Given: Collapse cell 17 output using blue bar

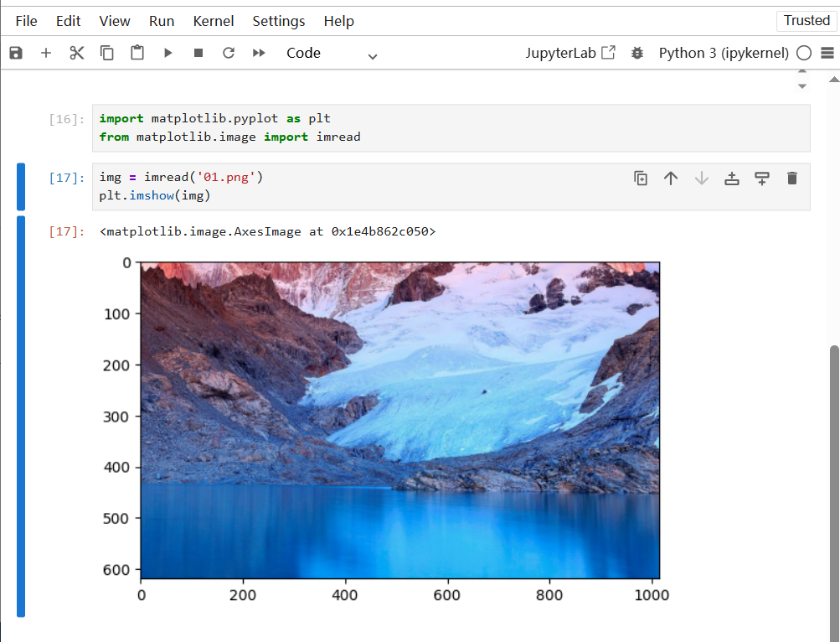Looking at the screenshot, I should [x=21, y=416].
